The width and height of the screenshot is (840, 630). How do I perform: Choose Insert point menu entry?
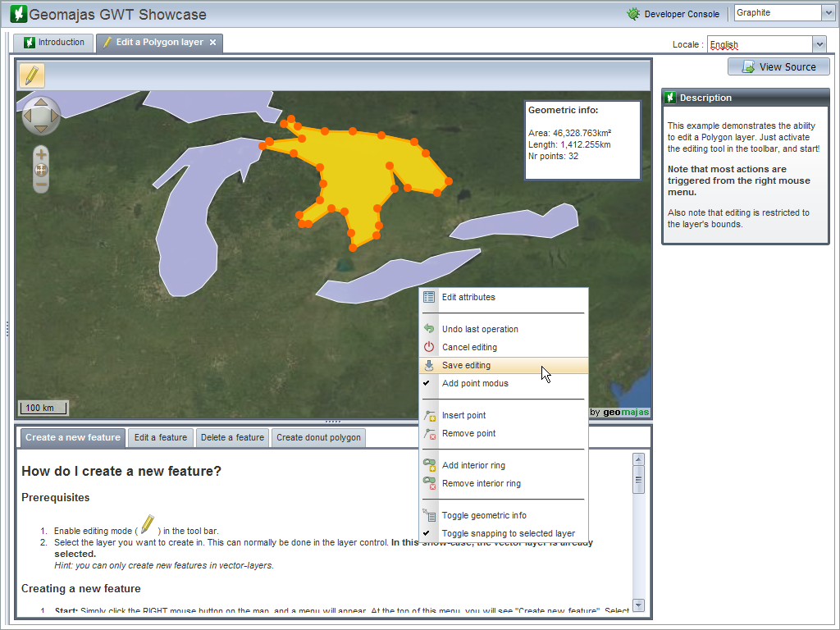[x=463, y=415]
